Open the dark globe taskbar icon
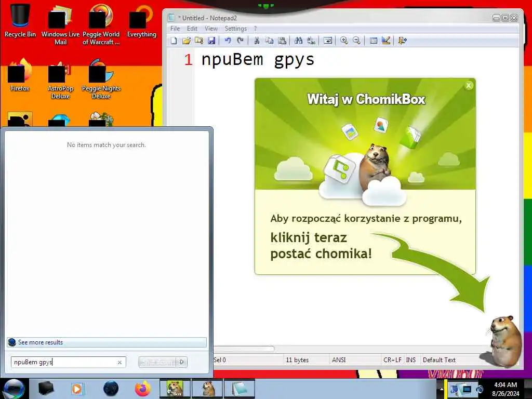This screenshot has height=399, width=532. 111,389
